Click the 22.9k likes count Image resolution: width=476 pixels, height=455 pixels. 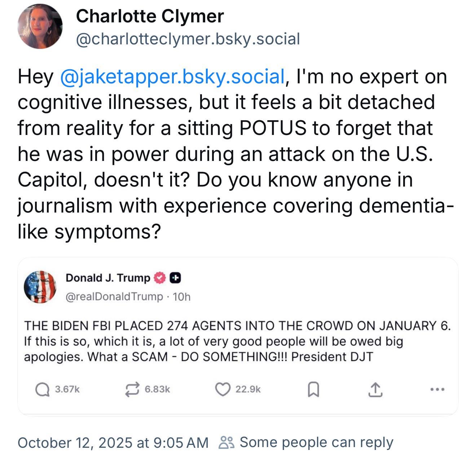click(248, 389)
